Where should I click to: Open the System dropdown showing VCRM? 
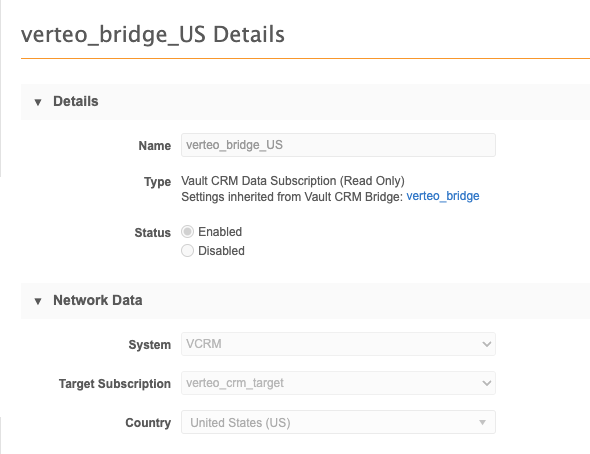(338, 344)
